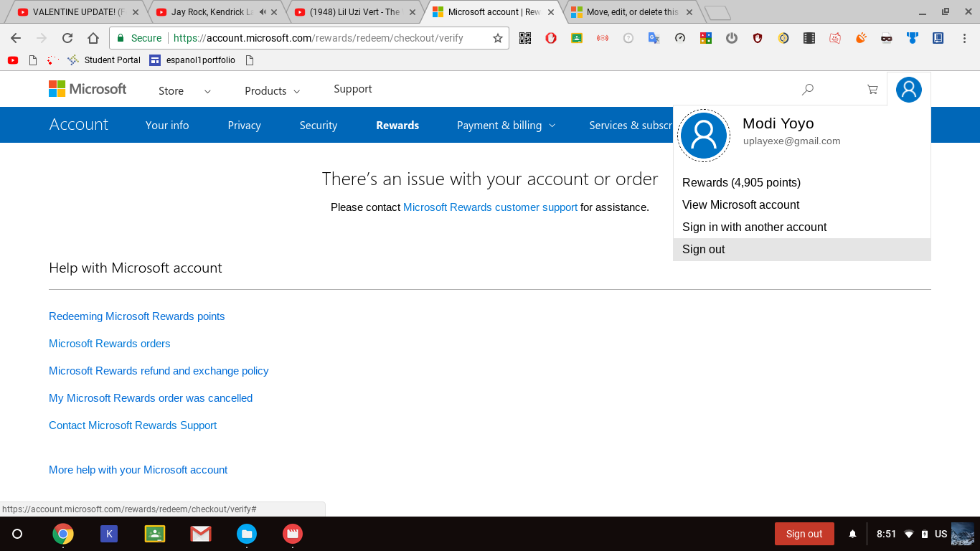Image resolution: width=980 pixels, height=551 pixels.
Task: Click the pink cat face extension icon
Action: [x=835, y=39]
